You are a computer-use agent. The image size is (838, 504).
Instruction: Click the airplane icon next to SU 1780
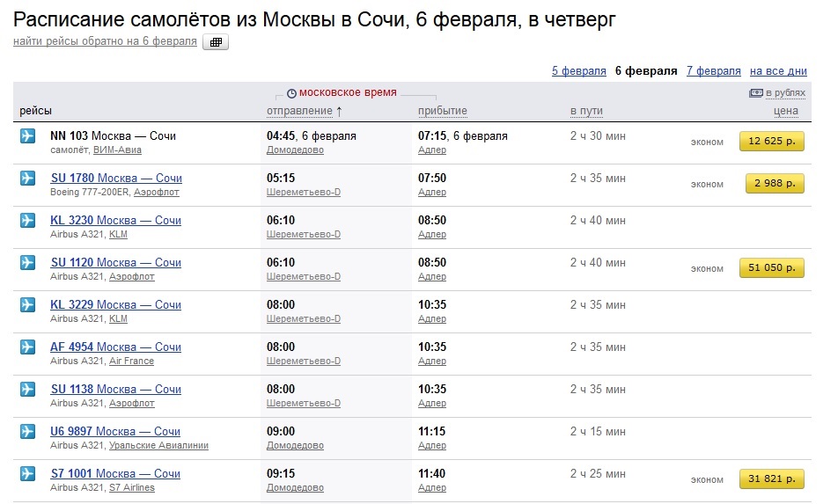point(27,179)
